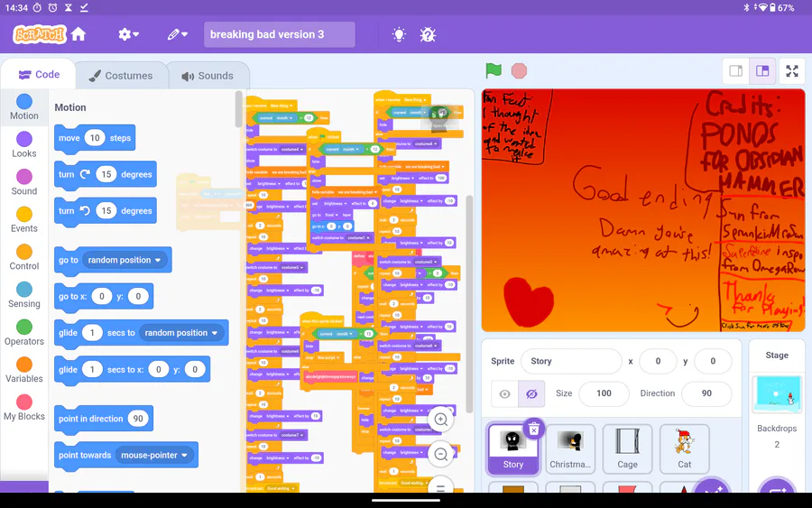Screen dimensions: 812x508
Task: Open point towards mouse-pointer dropdown
Action: point(154,455)
